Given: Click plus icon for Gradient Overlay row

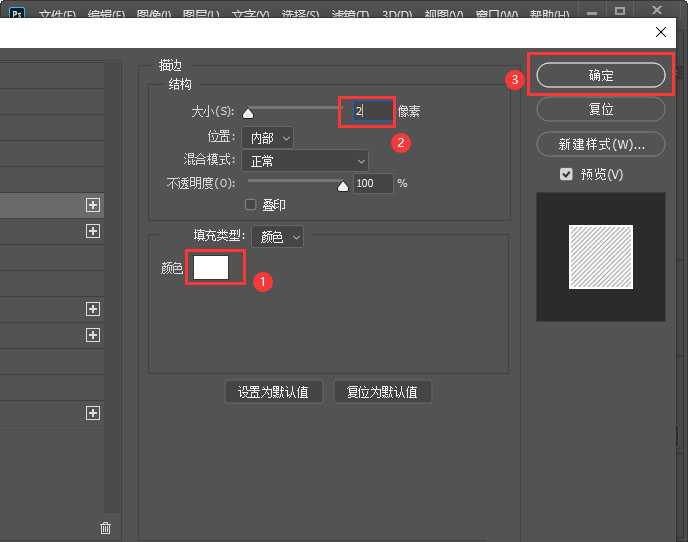Looking at the screenshot, I should pos(93,335).
